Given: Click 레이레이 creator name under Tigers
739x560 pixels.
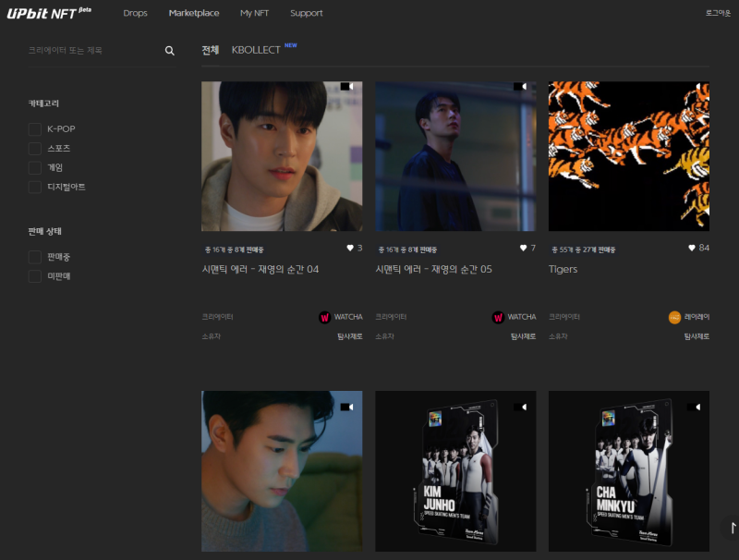Looking at the screenshot, I should coord(697,317).
